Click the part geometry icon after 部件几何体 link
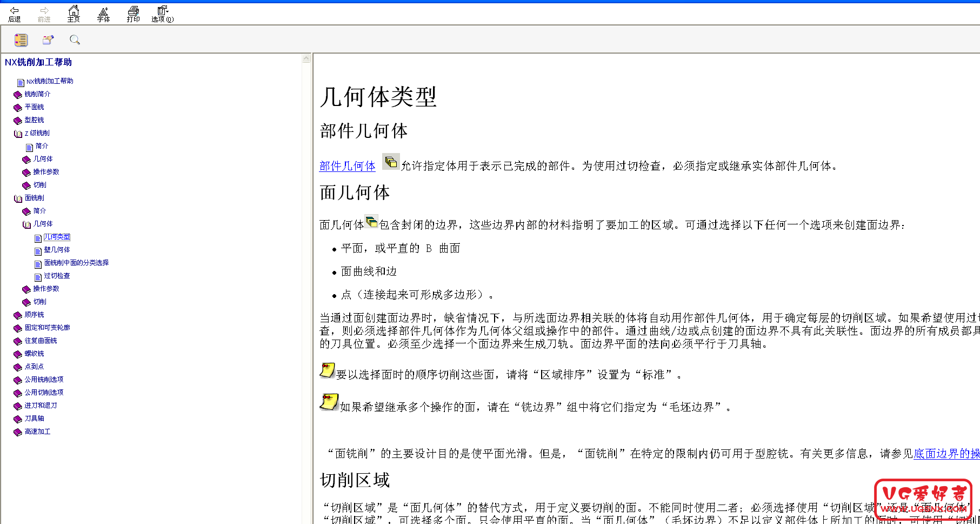The image size is (980, 524). [391, 162]
